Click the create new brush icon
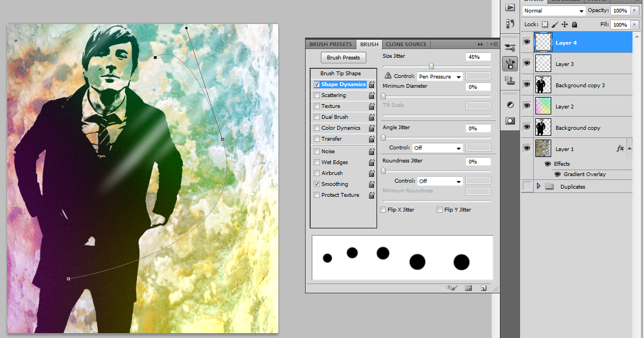The height and width of the screenshot is (338, 644). click(x=484, y=288)
